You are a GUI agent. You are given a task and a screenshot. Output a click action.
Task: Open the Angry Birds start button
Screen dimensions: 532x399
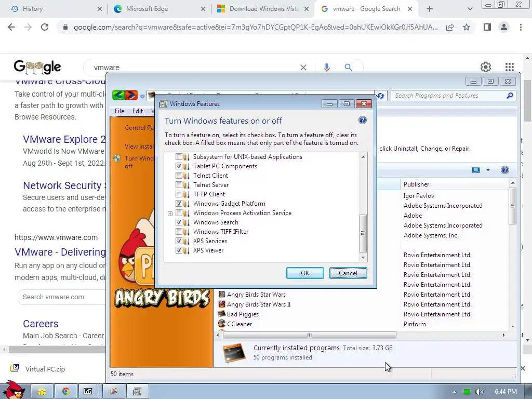tap(14, 390)
